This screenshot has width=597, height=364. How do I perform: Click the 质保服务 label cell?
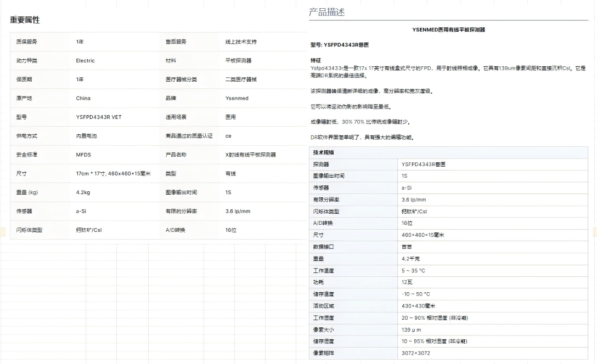tap(27, 42)
